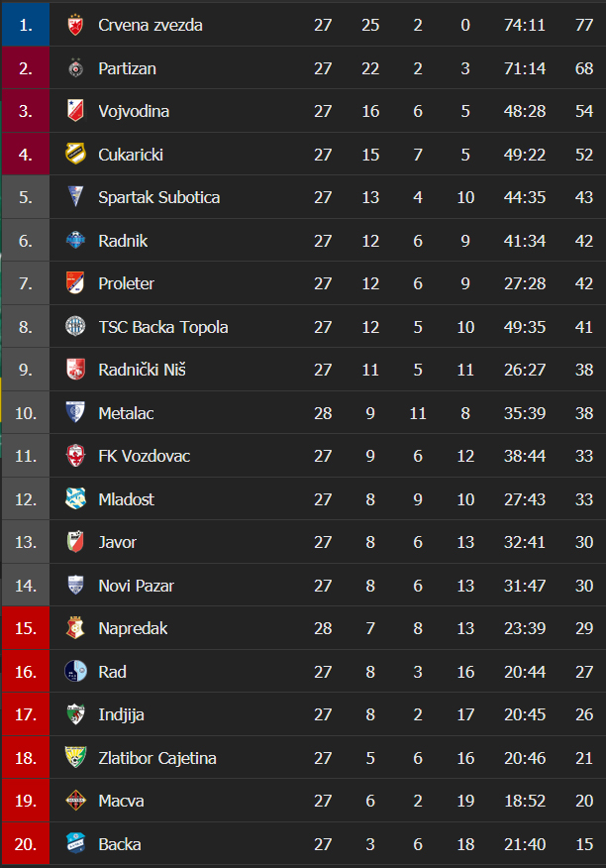Click the Crvena zvezda club crest
This screenshot has width=606, height=868.
point(75,25)
